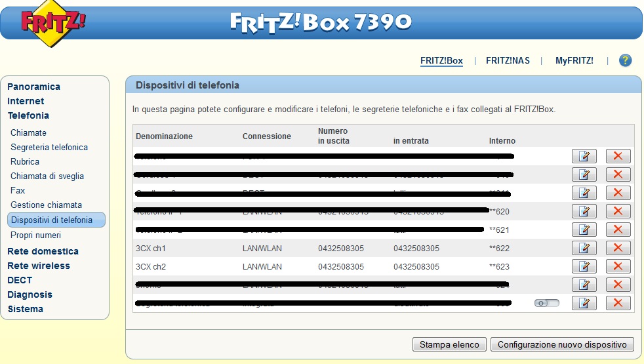Toggle the switch in the last device row
The height and width of the screenshot is (364, 644).
[547, 303]
